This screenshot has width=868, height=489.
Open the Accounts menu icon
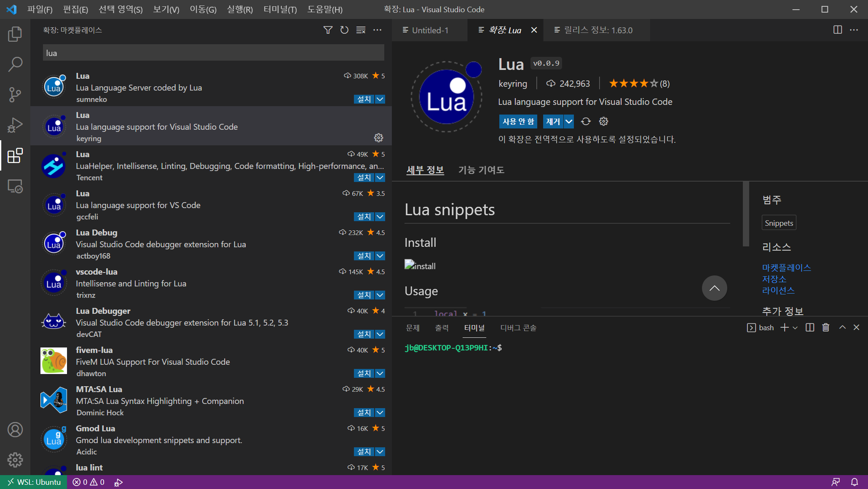pyautogui.click(x=15, y=430)
